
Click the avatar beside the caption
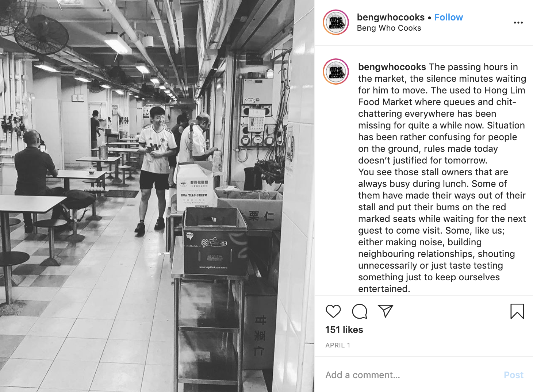pos(336,72)
